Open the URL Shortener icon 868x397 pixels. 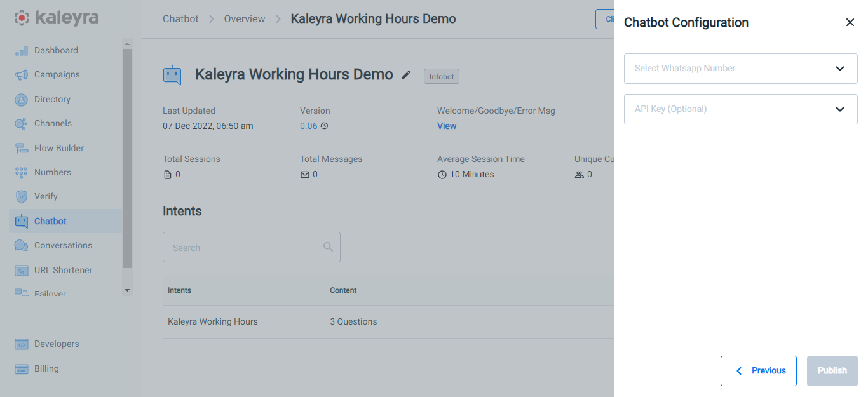22,270
